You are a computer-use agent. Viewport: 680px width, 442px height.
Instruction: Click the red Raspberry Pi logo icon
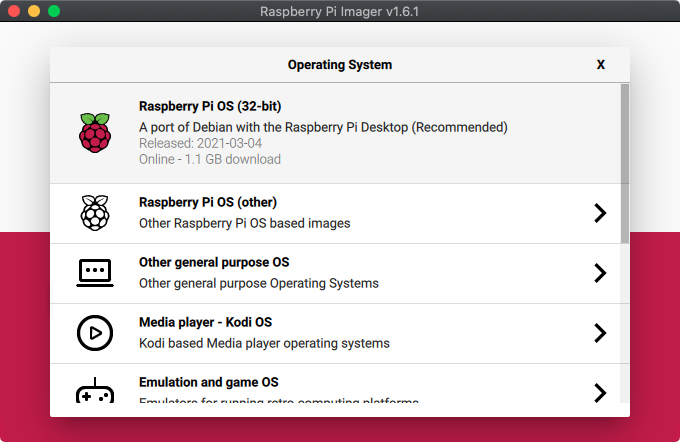click(x=95, y=133)
